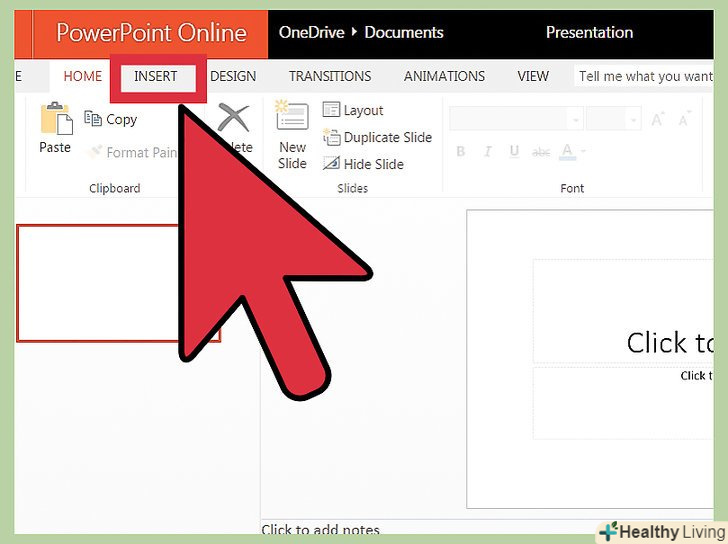The image size is (728, 544).
Task: Click the Tell me what you want box
Action: 644,76
